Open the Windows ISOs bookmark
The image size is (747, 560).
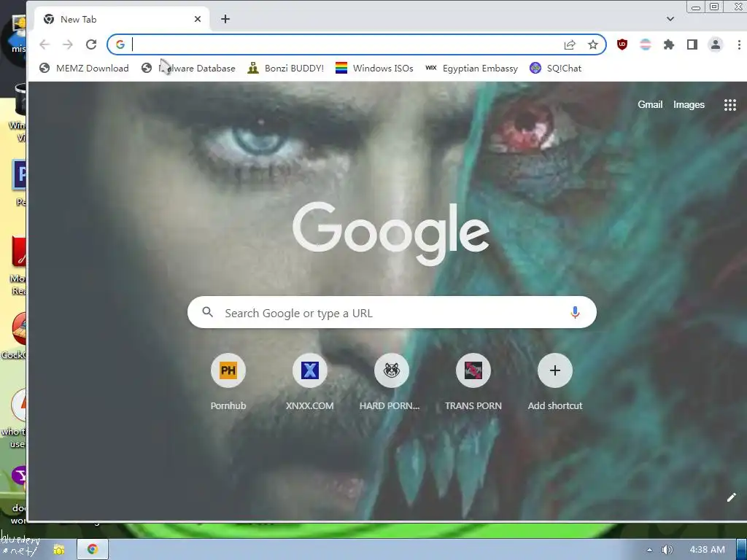pos(374,68)
